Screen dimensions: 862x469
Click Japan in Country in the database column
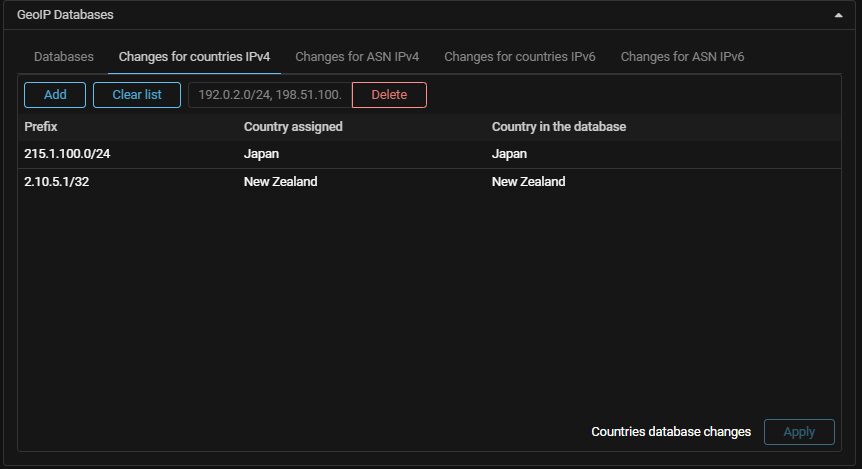(509, 155)
